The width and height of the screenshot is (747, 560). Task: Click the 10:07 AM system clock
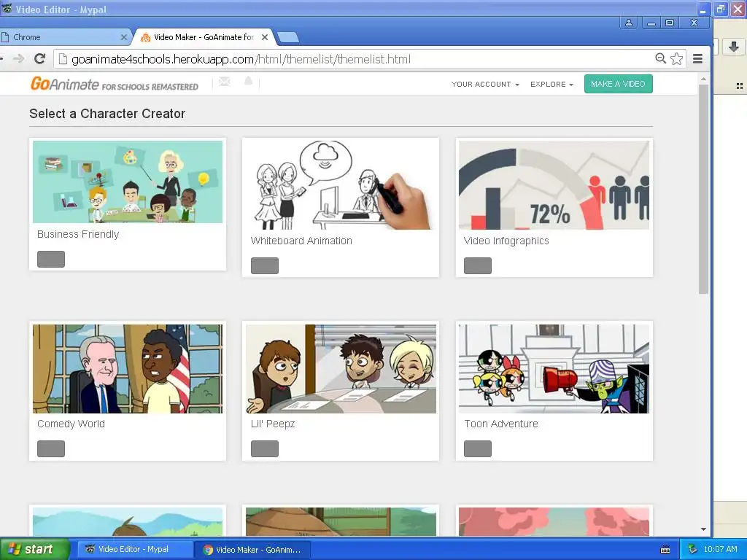[720, 549]
